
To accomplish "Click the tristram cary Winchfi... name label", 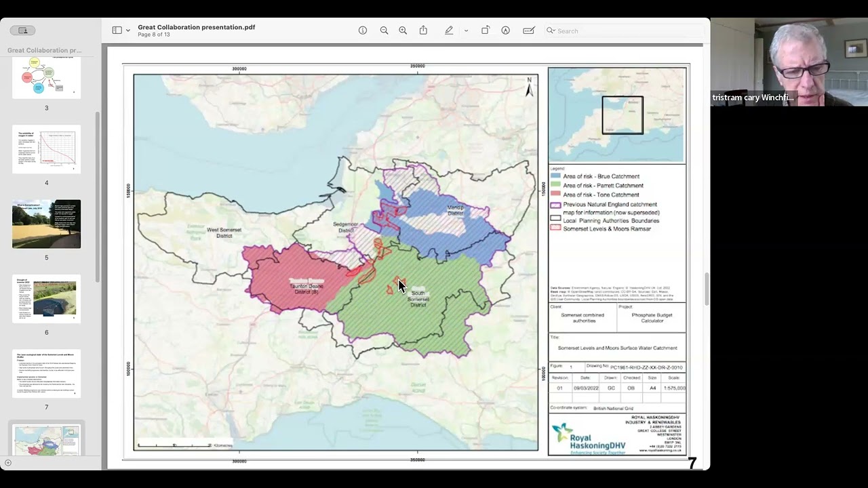I will point(753,98).
